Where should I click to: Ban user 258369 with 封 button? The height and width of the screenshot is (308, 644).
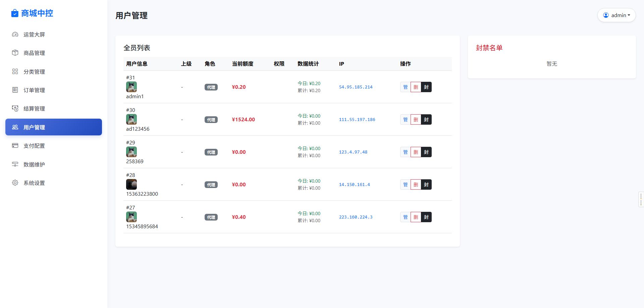pyautogui.click(x=426, y=152)
